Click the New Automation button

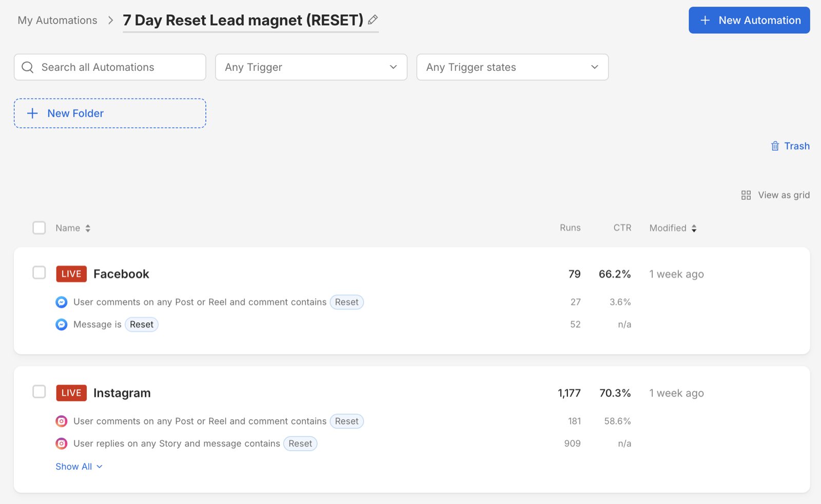coord(749,20)
